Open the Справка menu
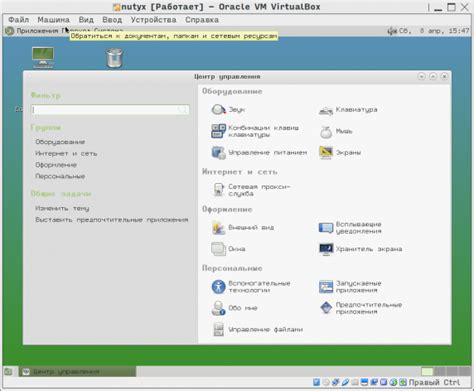This screenshot has height=391, width=474. click(x=202, y=20)
